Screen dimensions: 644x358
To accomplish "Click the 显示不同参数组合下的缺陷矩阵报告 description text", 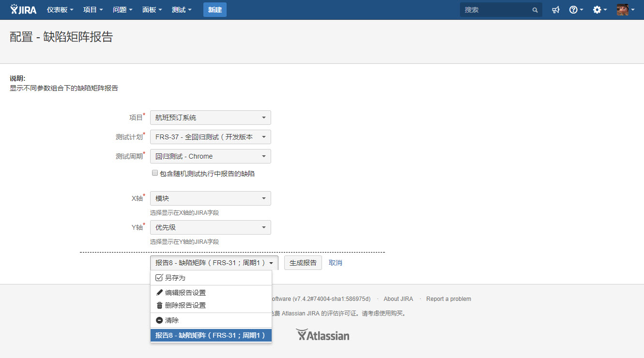I will pos(64,88).
